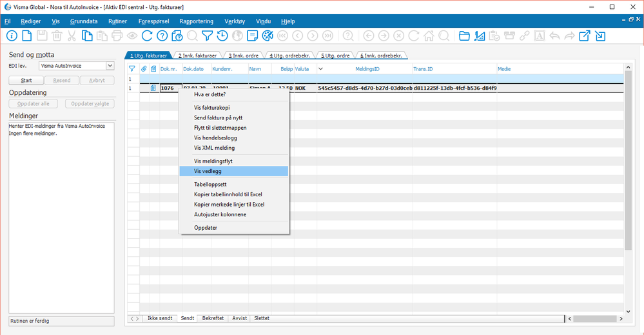644x335 pixels.
Task: Click the document with question mark icon
Action: point(177,36)
